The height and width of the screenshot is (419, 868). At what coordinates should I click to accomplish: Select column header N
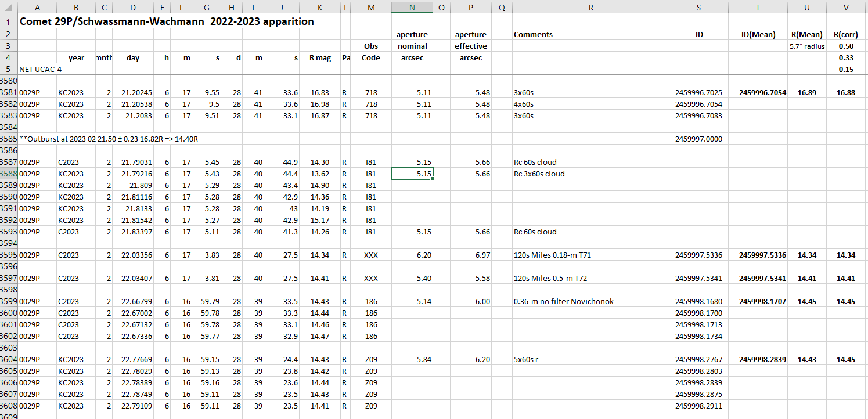pyautogui.click(x=412, y=7)
